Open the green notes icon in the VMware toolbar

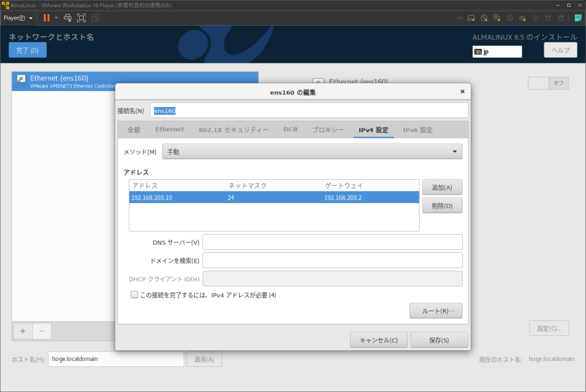pyautogui.click(x=578, y=18)
